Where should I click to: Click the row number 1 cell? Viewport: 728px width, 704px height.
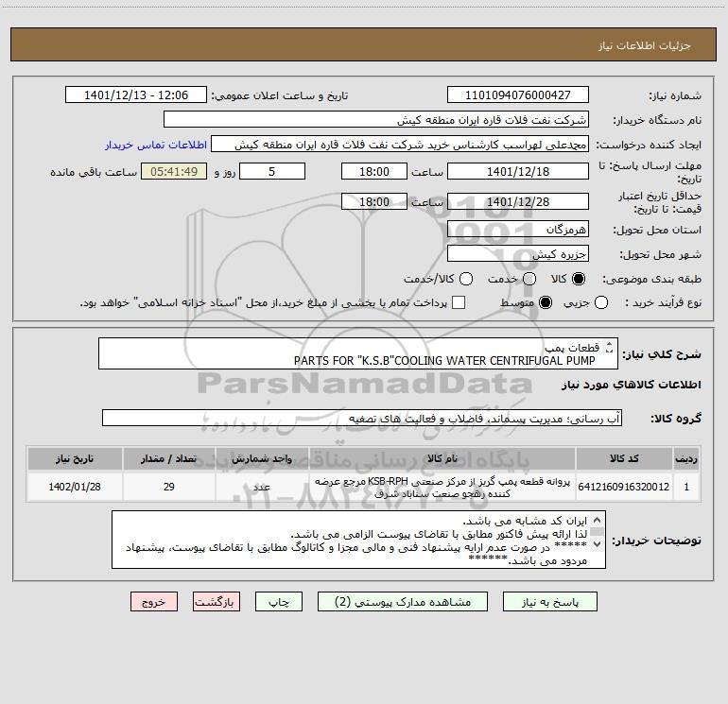pyautogui.click(x=686, y=487)
